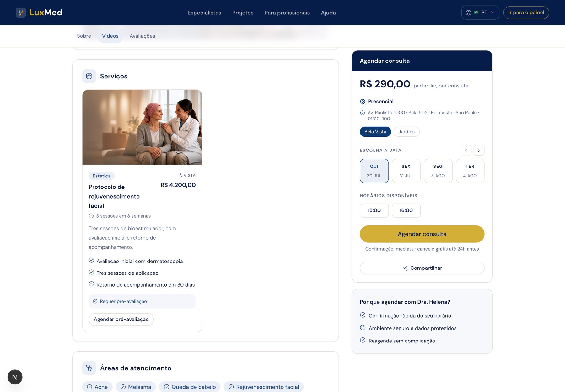Open Para profissionais in the navbar
Screen dimensions: 565x392
point(287,13)
